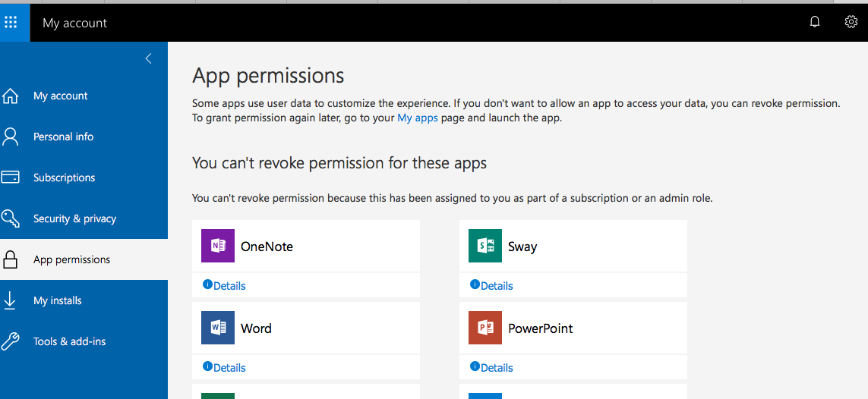Click the padlock icon beside App permissions
Viewport: 868px width, 399px height.
[11, 259]
